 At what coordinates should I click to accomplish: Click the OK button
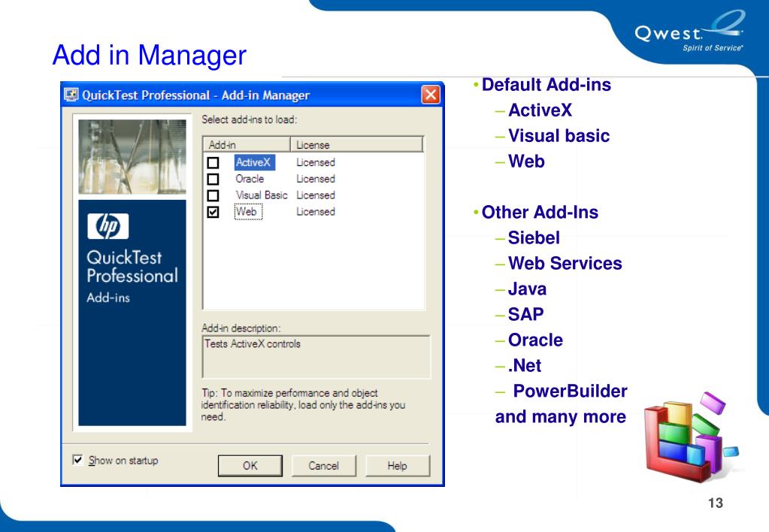click(250, 465)
